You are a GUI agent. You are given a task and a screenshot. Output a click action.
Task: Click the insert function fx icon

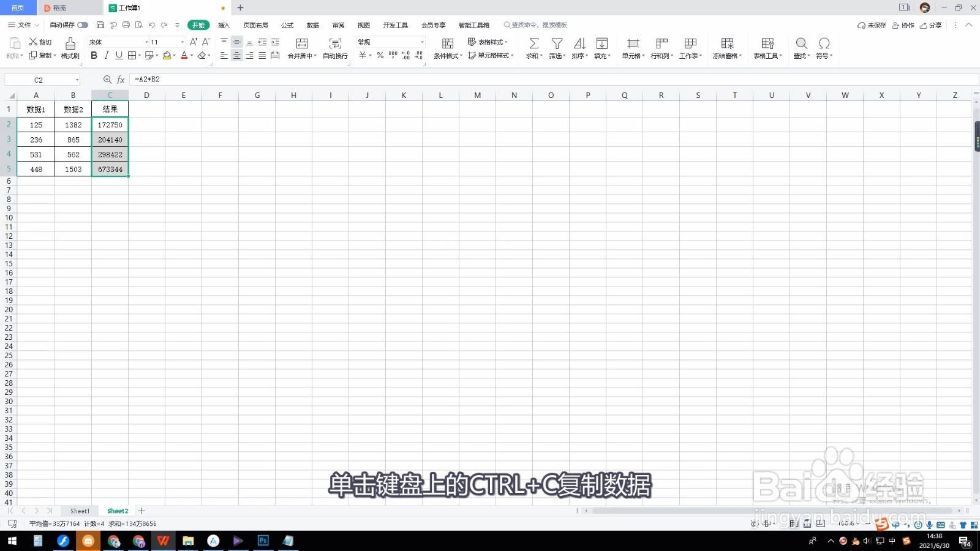[x=121, y=80]
